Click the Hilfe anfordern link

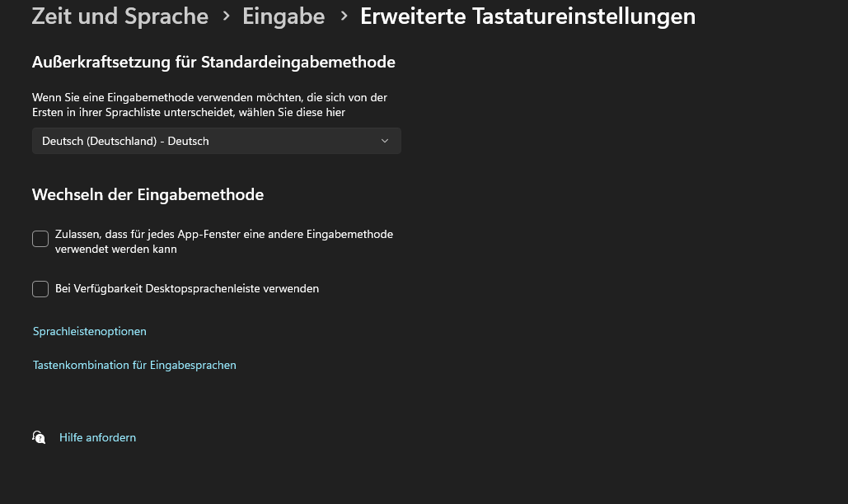(98, 437)
